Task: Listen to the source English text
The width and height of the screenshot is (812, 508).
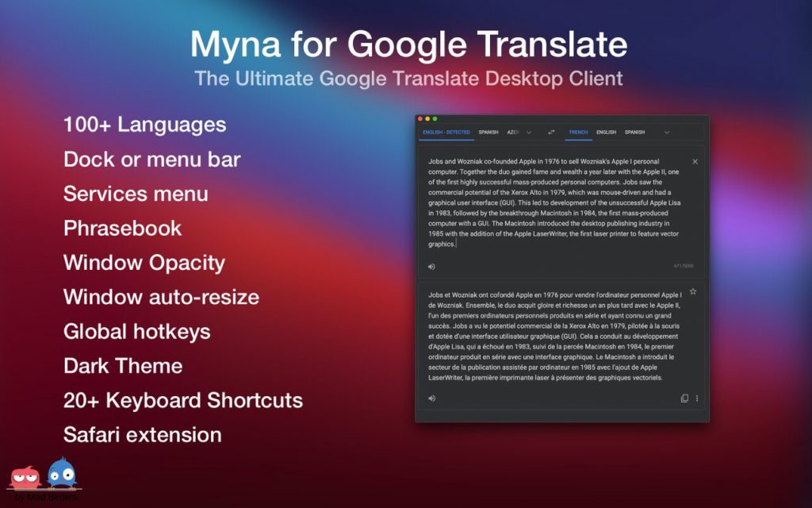Action: coord(431,267)
